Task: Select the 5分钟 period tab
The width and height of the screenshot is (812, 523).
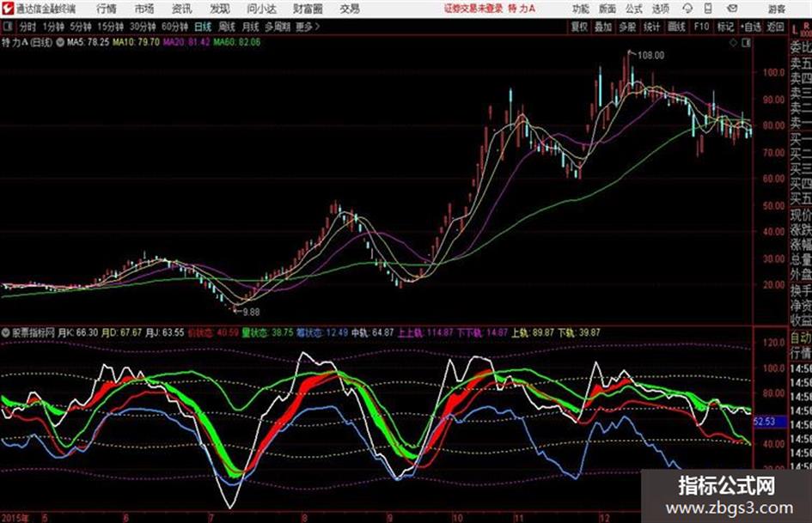Action: [81, 27]
